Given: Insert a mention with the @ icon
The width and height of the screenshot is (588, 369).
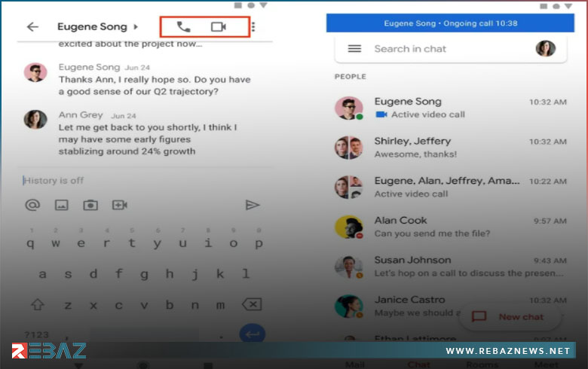Looking at the screenshot, I should (32, 205).
